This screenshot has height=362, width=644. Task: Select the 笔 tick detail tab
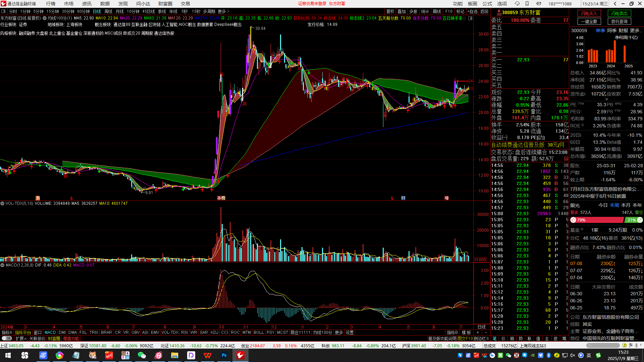click(x=494, y=339)
